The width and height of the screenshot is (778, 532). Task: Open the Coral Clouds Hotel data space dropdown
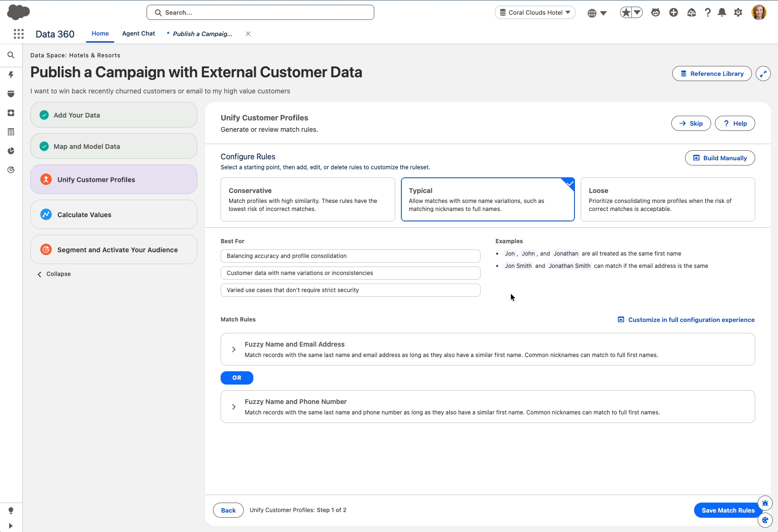[535, 12]
